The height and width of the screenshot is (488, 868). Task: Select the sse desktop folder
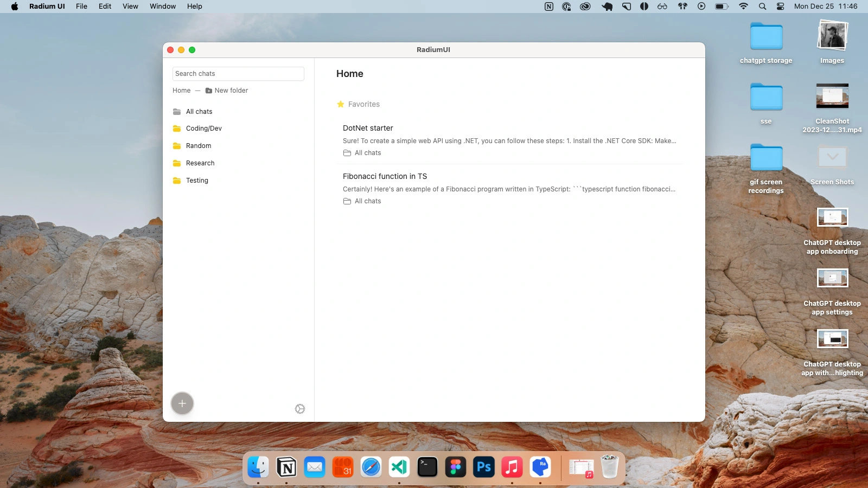[x=766, y=104]
